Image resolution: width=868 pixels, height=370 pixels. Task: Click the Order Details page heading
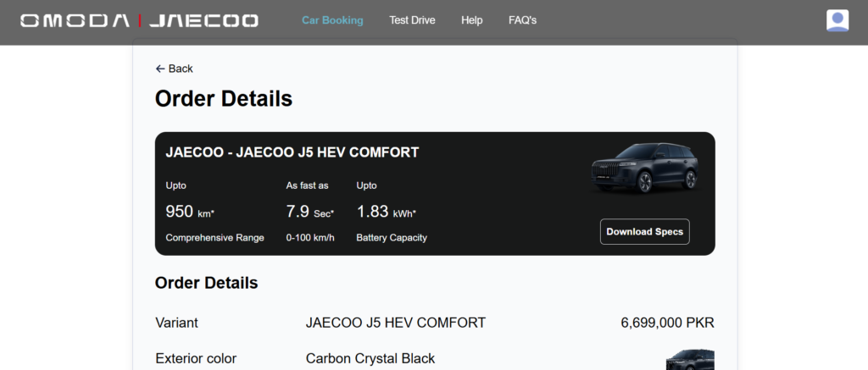point(224,99)
